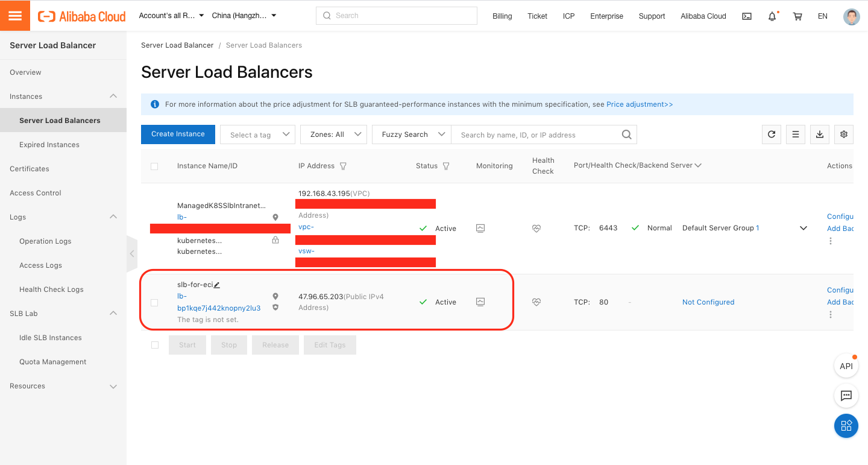Expand the TCP 6443 listener row chevron
The width and height of the screenshot is (868, 465).
click(x=803, y=228)
